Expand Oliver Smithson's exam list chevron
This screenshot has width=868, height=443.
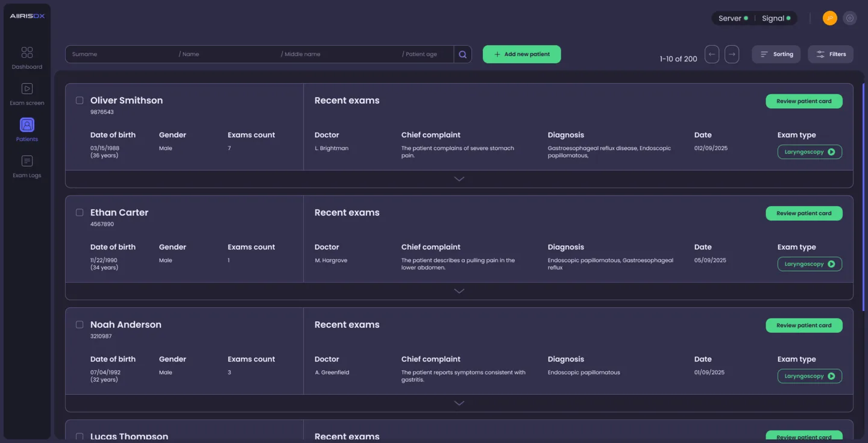click(x=459, y=179)
